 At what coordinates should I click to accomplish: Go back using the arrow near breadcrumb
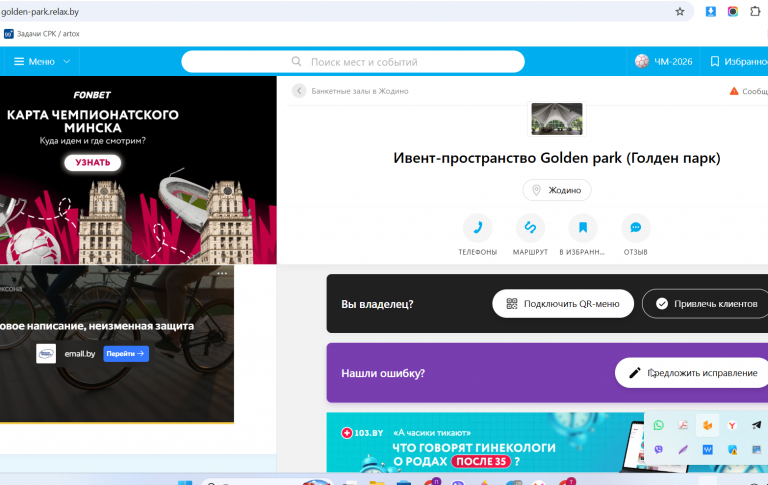pyautogui.click(x=299, y=91)
